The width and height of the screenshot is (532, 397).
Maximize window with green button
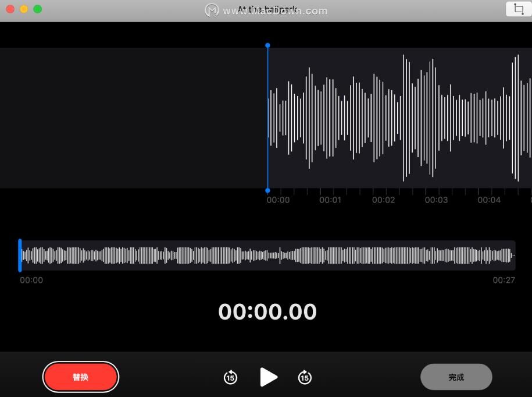38,9
